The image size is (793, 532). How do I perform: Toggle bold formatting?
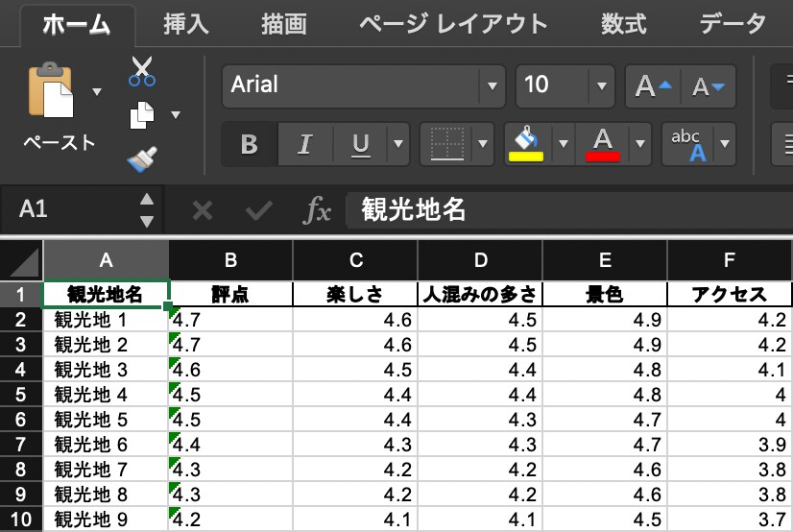250,144
